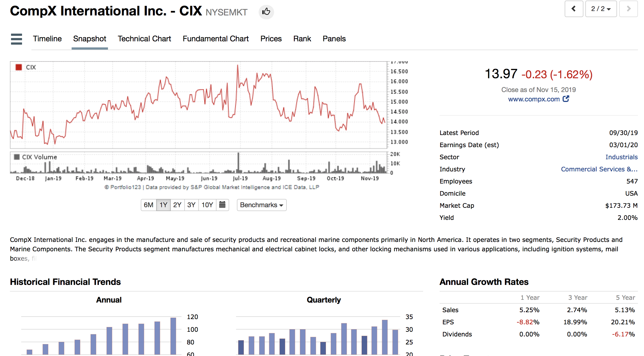644x356 pixels.
Task: Click the thumbs-up like icon
Action: 266,12
